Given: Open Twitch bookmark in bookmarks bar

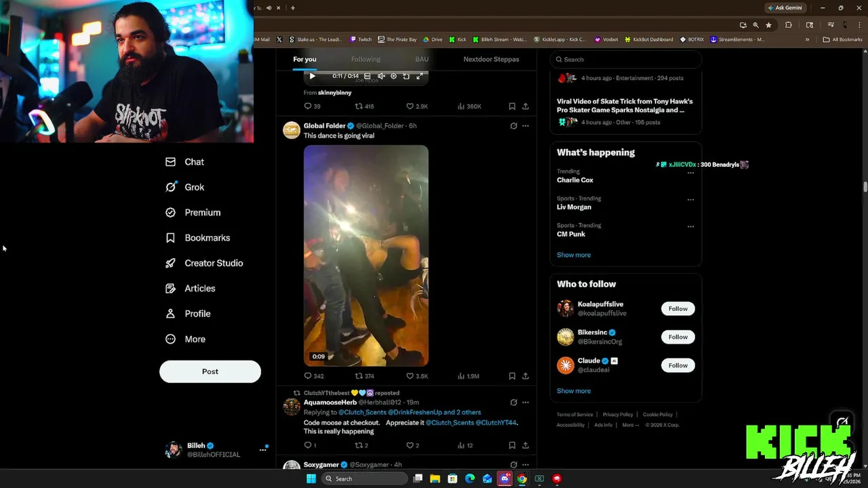Looking at the screenshot, I should point(361,39).
